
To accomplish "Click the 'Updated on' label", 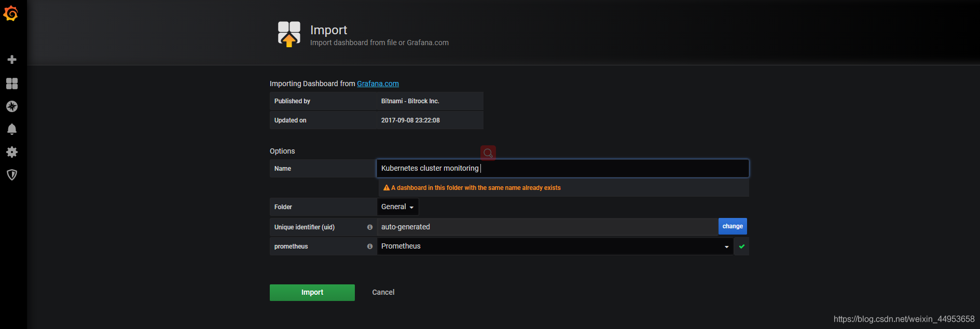I will 290,120.
